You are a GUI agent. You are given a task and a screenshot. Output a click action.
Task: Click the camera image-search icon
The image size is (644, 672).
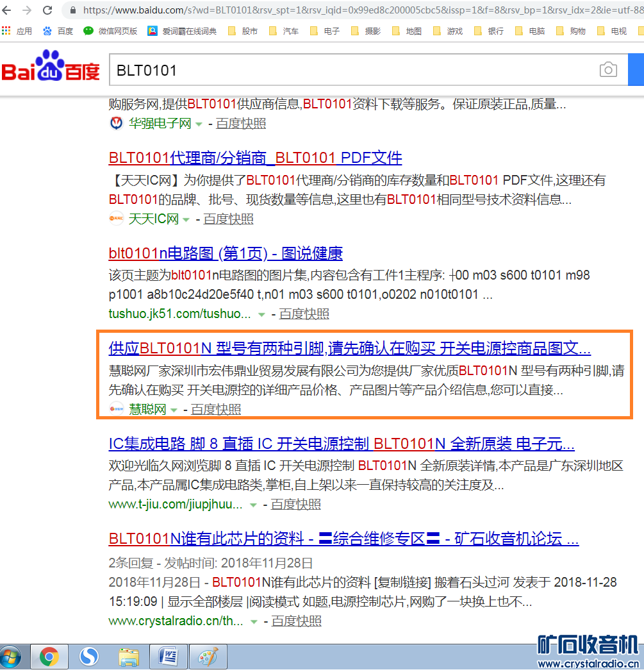608,69
